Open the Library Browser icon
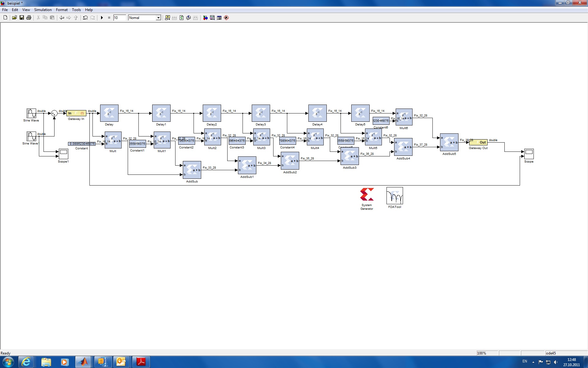Image resolution: width=588 pixels, height=368 pixels. click(x=205, y=17)
